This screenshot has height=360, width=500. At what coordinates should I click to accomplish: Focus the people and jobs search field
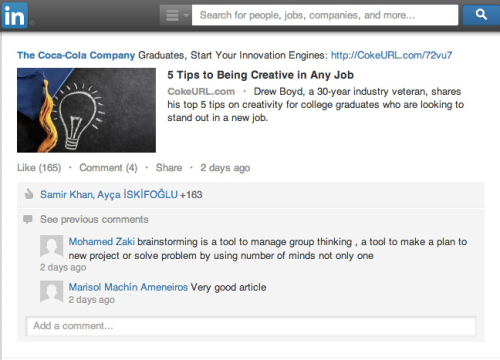pyautogui.click(x=325, y=15)
